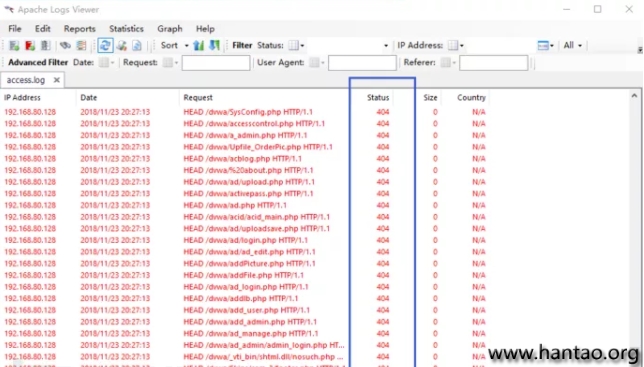Click the toolbar overflow arrow at right edge
The image size is (644, 367).
640,50
